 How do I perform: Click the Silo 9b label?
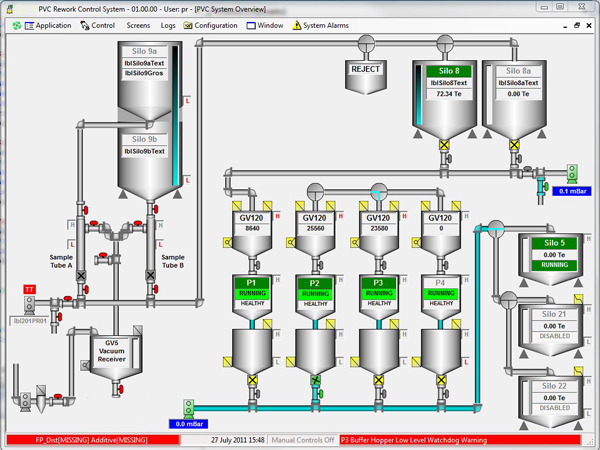click(x=144, y=139)
